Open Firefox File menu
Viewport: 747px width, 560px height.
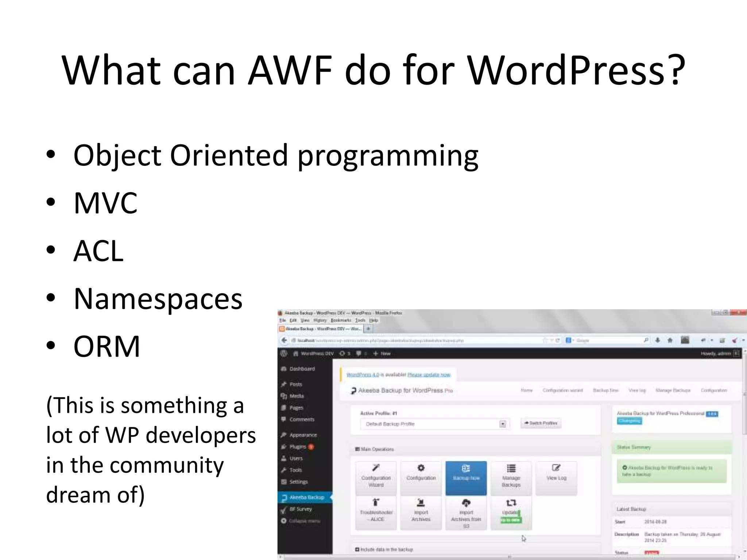pos(283,320)
